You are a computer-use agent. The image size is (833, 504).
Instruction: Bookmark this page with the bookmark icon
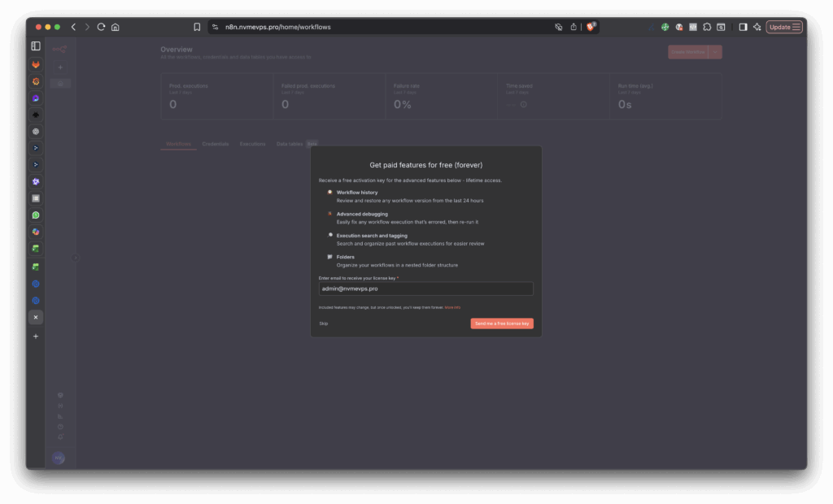pyautogui.click(x=197, y=27)
